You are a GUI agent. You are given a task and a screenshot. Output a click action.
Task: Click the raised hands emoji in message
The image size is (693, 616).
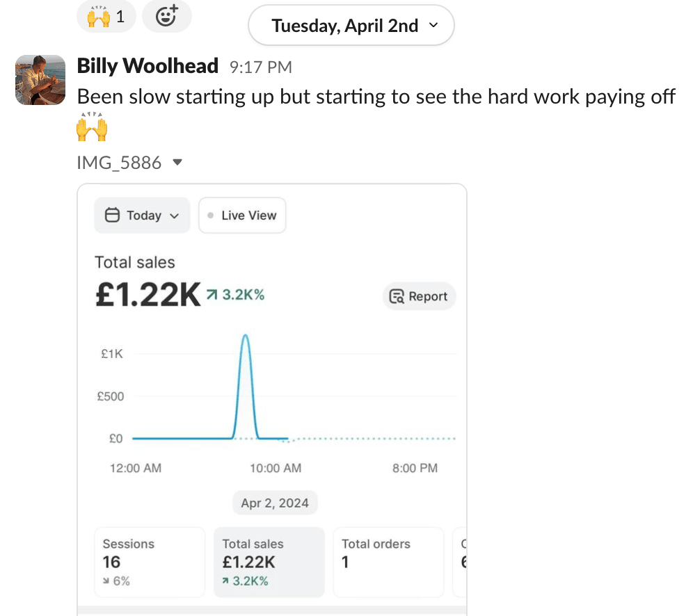click(92, 127)
